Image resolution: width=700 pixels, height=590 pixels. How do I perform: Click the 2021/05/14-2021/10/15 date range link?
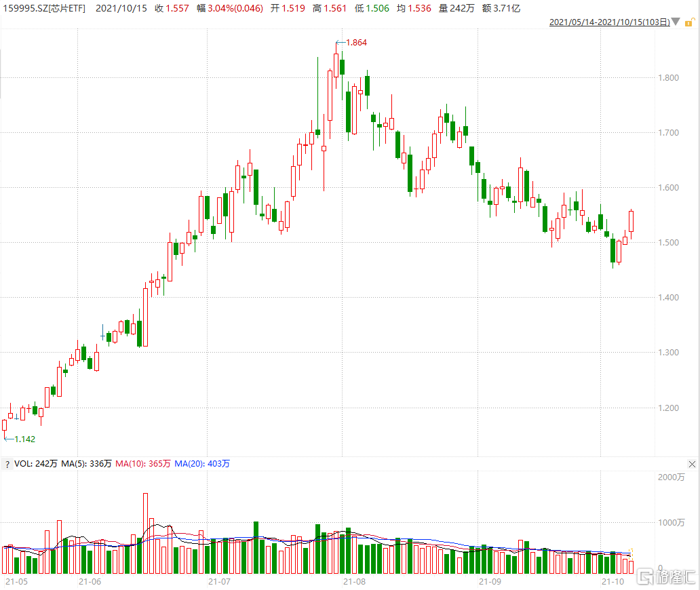609,22
